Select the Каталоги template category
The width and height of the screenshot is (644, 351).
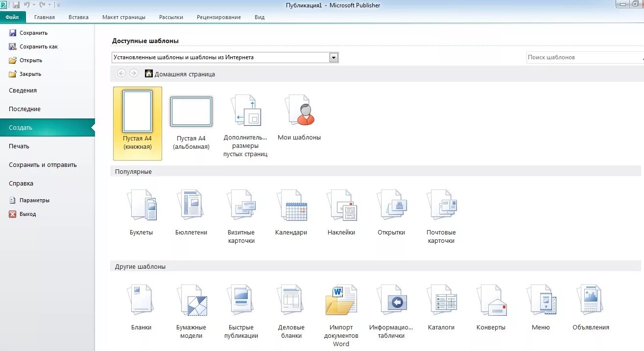(441, 307)
